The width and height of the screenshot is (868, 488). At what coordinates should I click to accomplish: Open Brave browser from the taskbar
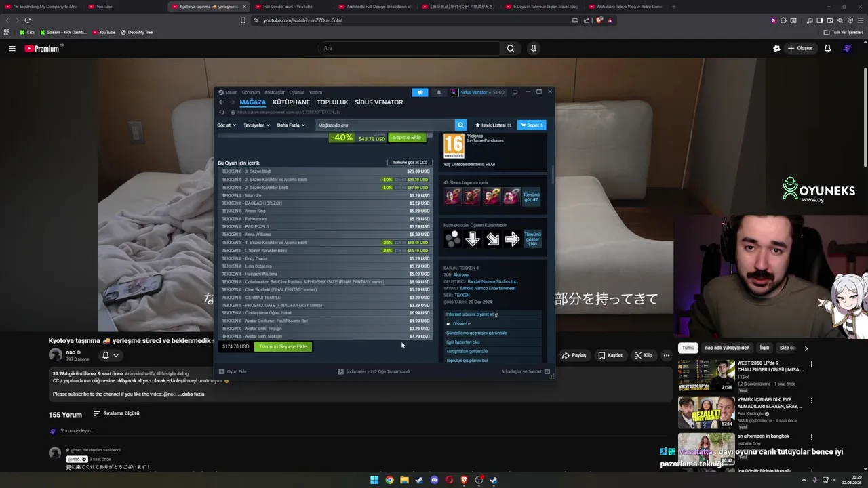point(464,480)
